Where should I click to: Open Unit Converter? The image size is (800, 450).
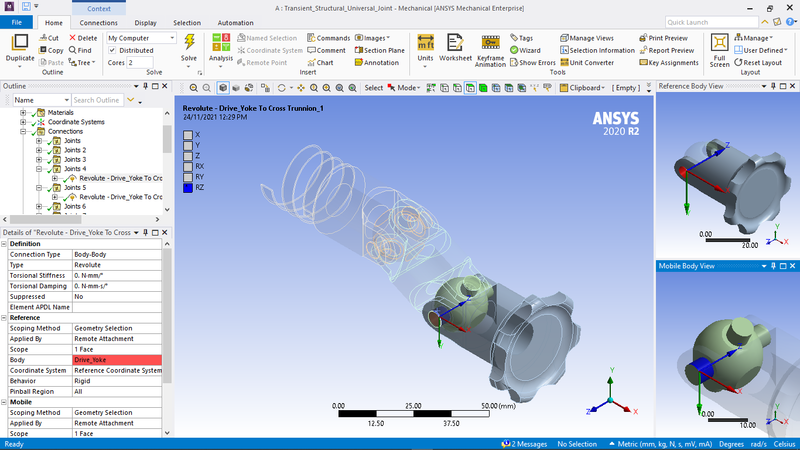[x=587, y=63]
